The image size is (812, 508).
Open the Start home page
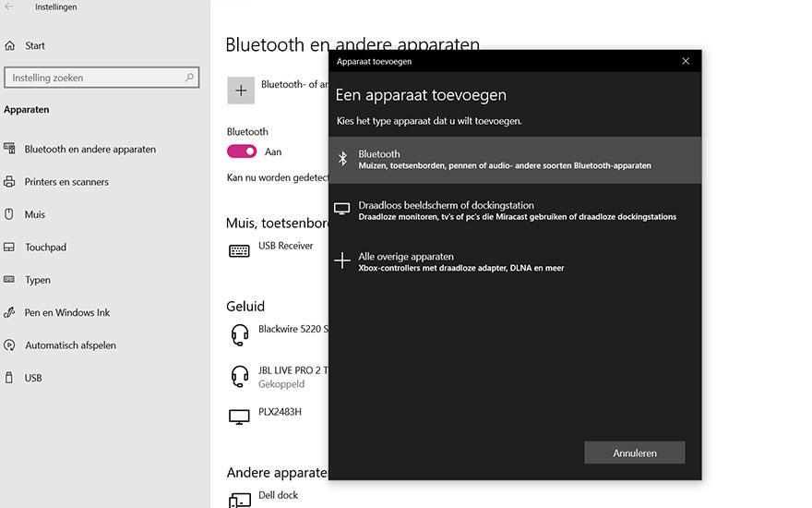tap(35, 45)
